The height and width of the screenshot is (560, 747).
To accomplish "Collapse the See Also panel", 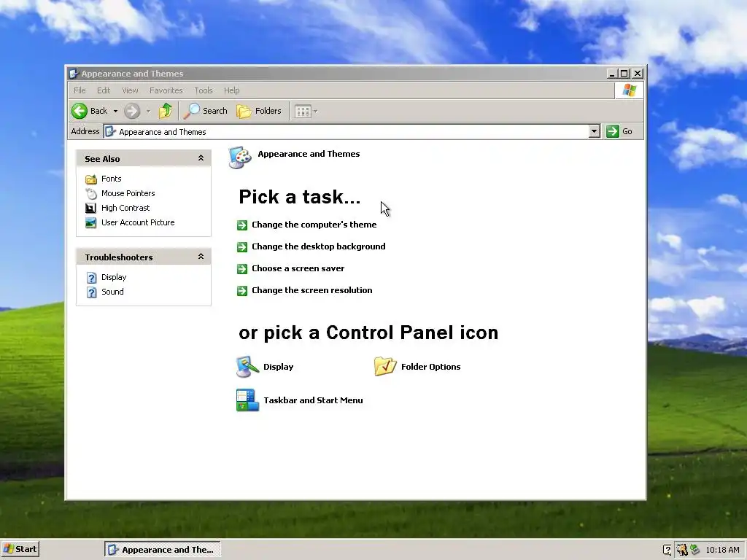I will point(201,158).
